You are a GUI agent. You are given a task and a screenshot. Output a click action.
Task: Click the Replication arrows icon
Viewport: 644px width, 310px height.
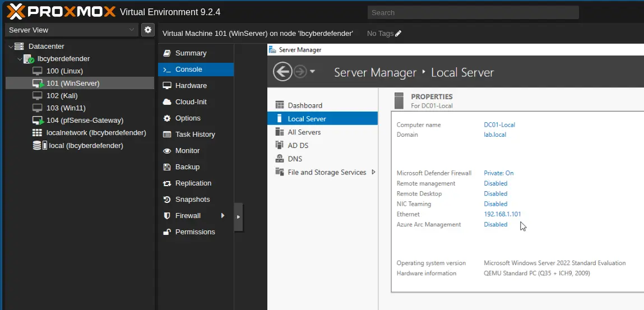167,183
